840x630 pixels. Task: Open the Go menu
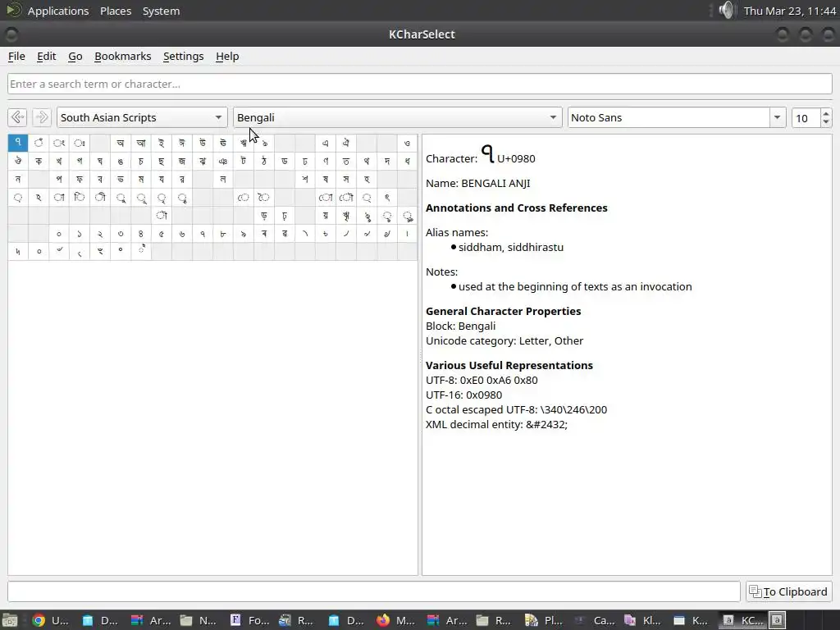point(75,57)
